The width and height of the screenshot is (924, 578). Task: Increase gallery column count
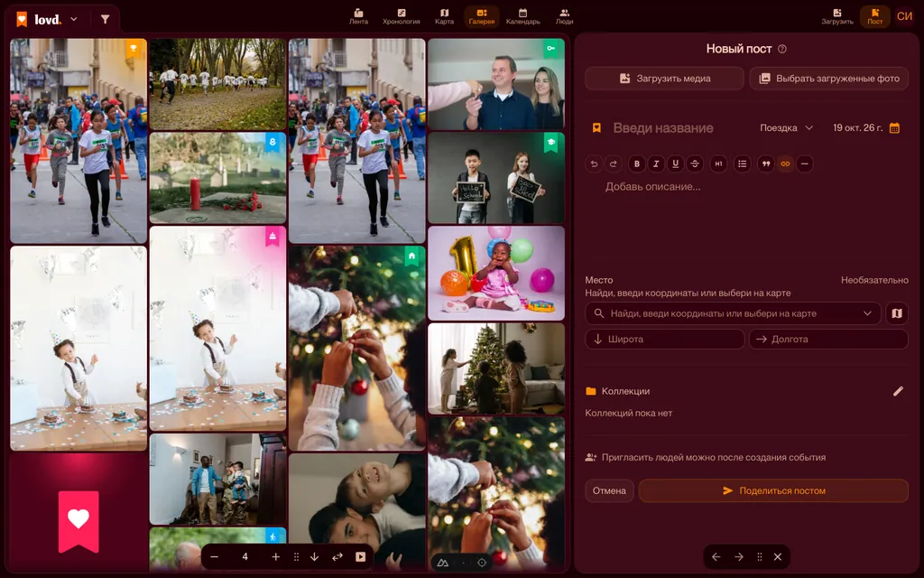point(276,556)
